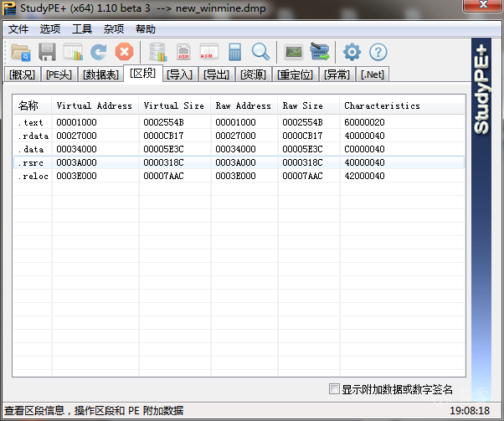Switch to the [数据表] tab
This screenshot has height=421, width=504.
(100, 74)
